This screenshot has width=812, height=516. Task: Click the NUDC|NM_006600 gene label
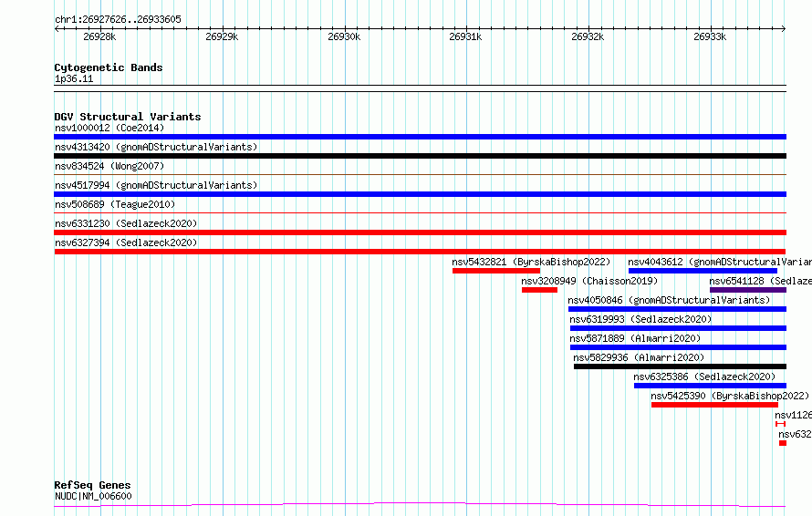pyautogui.click(x=93, y=496)
